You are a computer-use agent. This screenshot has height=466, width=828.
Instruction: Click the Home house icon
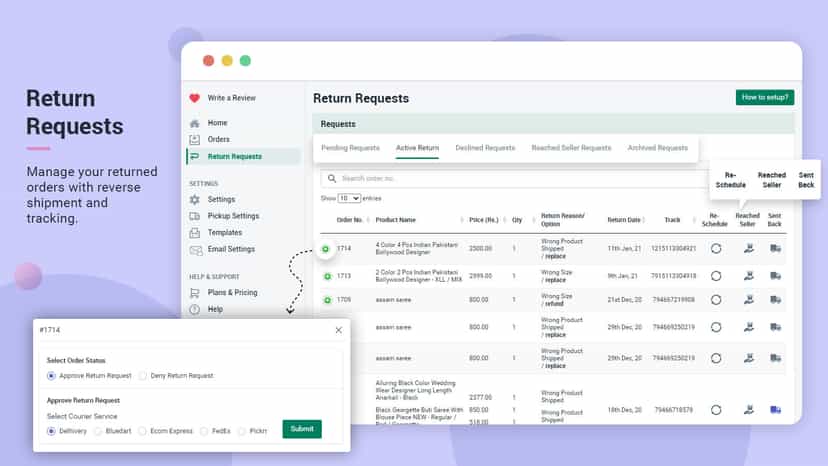(194, 123)
